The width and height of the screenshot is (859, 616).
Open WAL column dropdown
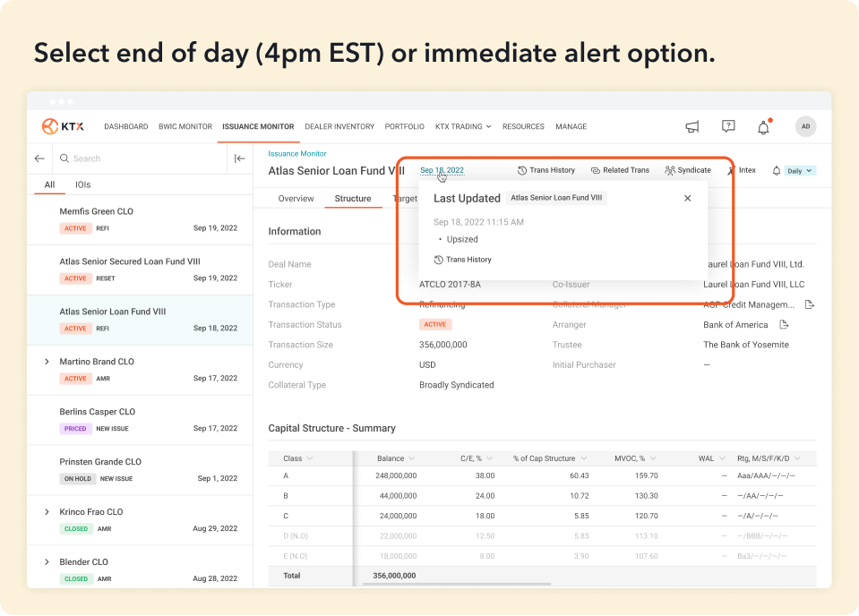pyautogui.click(x=722, y=458)
